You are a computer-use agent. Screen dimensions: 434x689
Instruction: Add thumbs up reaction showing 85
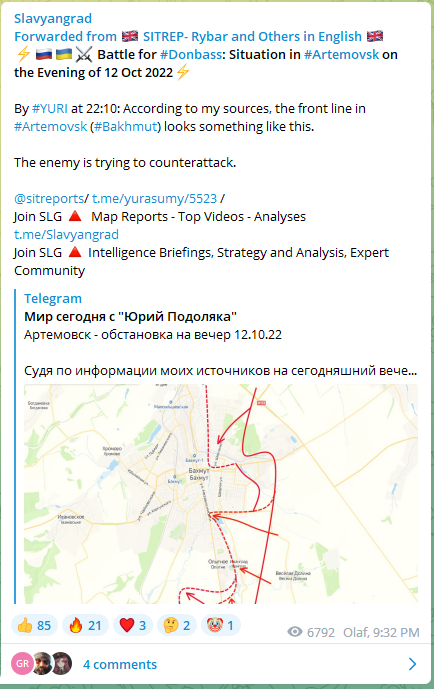(x=34, y=625)
